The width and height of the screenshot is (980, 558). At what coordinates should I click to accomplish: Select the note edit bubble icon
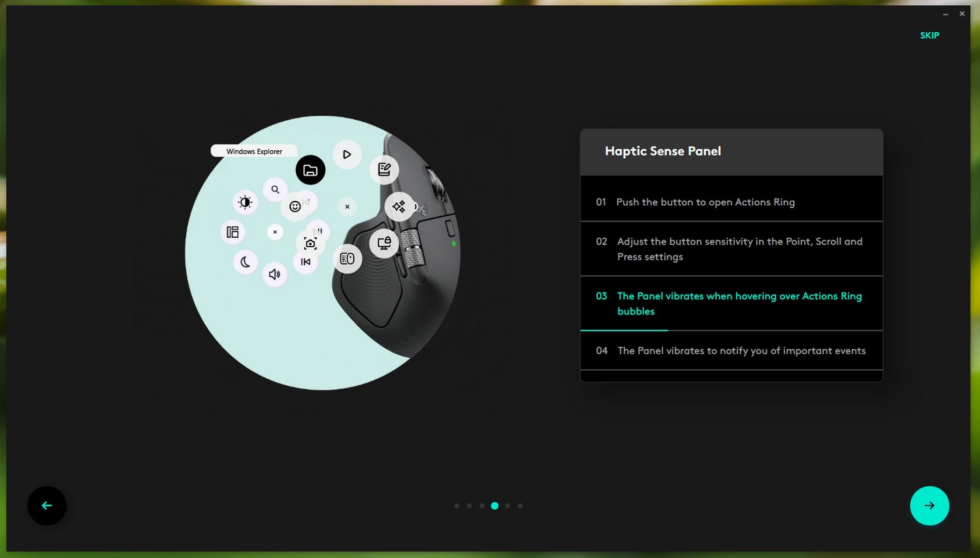[384, 170]
